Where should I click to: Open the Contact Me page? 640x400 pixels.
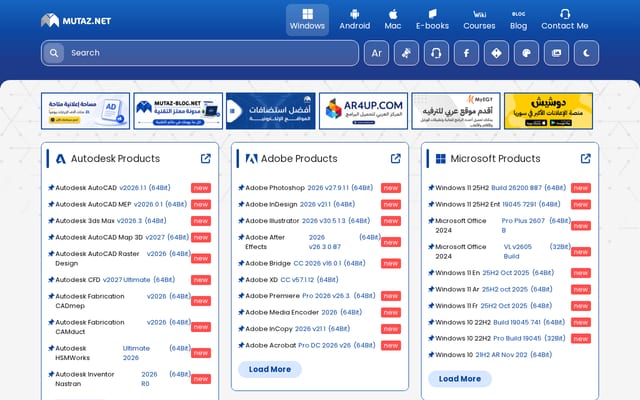tap(564, 20)
